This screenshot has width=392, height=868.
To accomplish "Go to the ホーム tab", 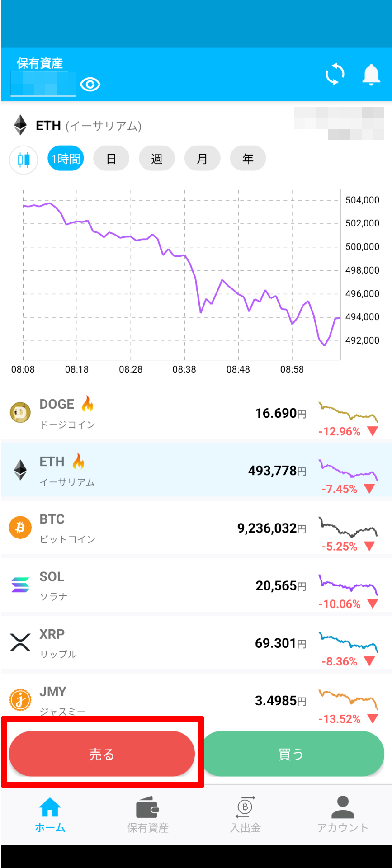I will [50, 815].
